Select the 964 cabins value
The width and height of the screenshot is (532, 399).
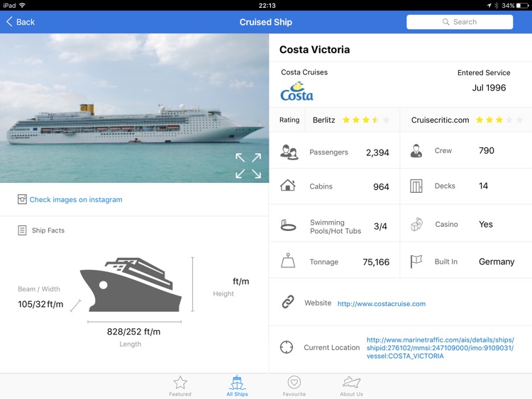381,187
